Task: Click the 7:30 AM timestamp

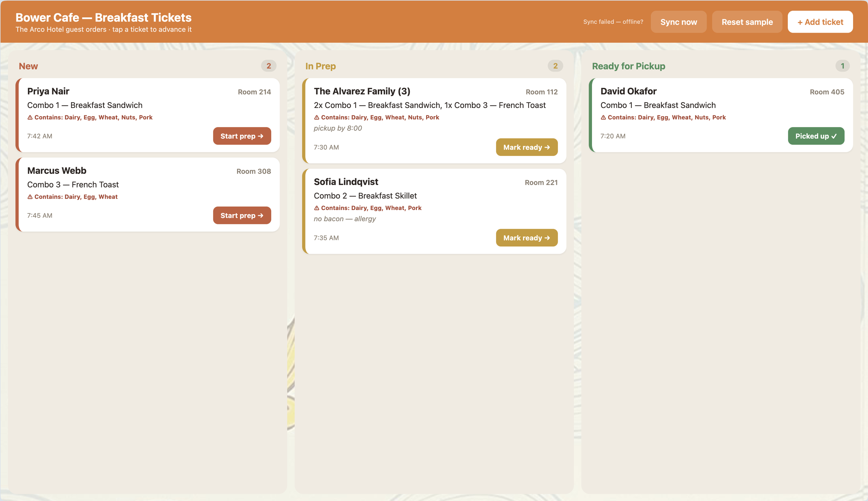Action: (326, 147)
